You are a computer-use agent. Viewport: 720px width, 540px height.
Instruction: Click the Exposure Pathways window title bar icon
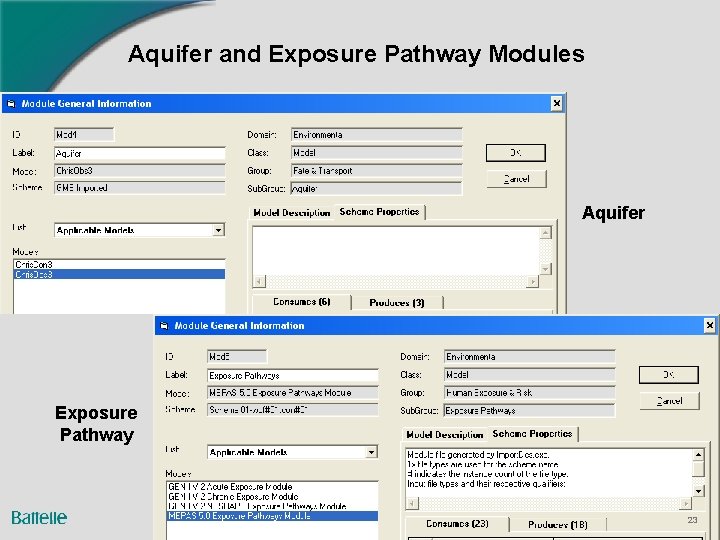point(164,326)
